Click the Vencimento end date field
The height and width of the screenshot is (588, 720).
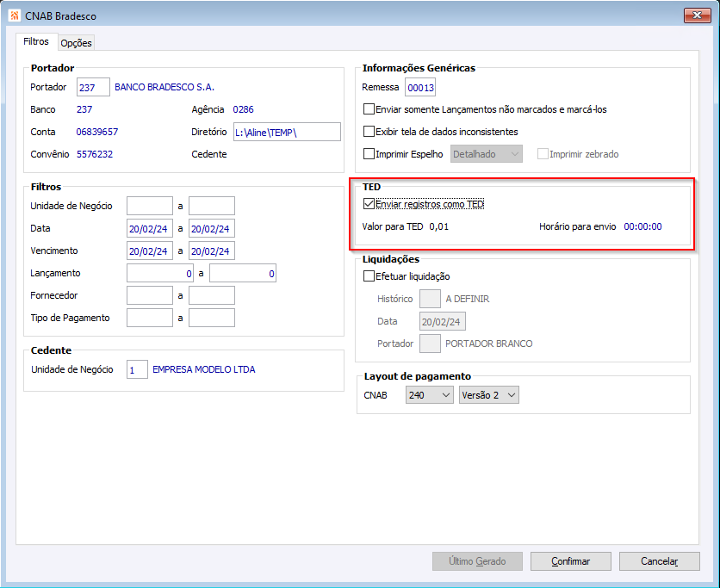(x=212, y=251)
